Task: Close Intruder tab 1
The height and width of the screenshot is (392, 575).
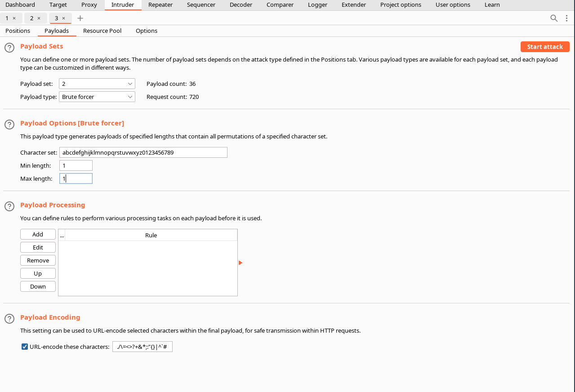Action: 14,18
